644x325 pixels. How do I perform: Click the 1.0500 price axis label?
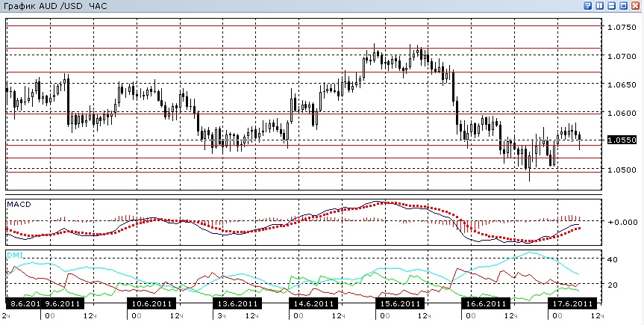click(x=622, y=170)
